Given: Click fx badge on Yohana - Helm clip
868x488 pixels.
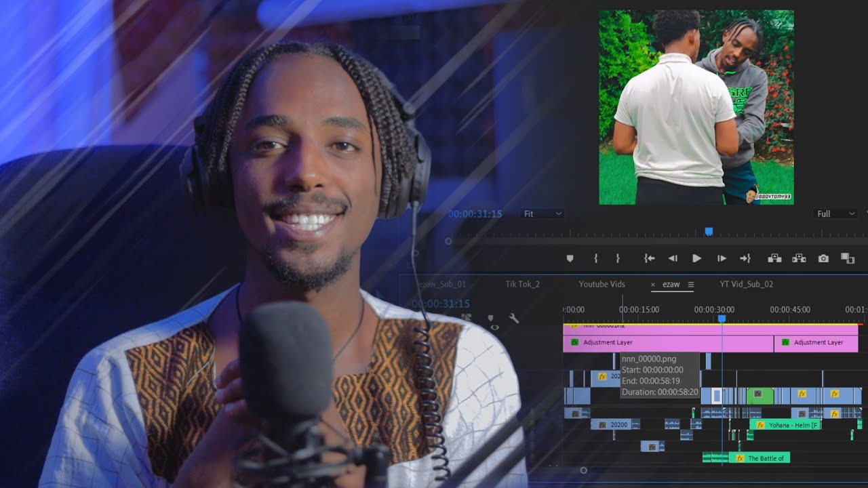Looking at the screenshot, I should pos(760,425).
